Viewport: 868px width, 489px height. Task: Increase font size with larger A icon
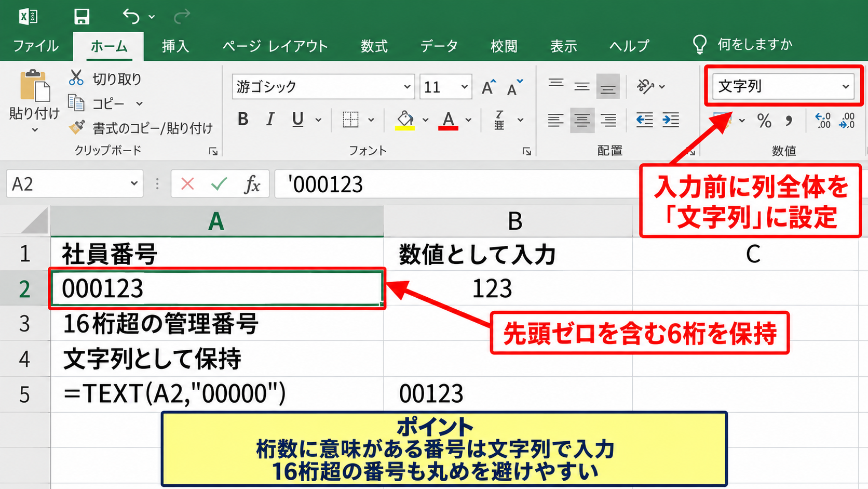pyautogui.click(x=488, y=87)
